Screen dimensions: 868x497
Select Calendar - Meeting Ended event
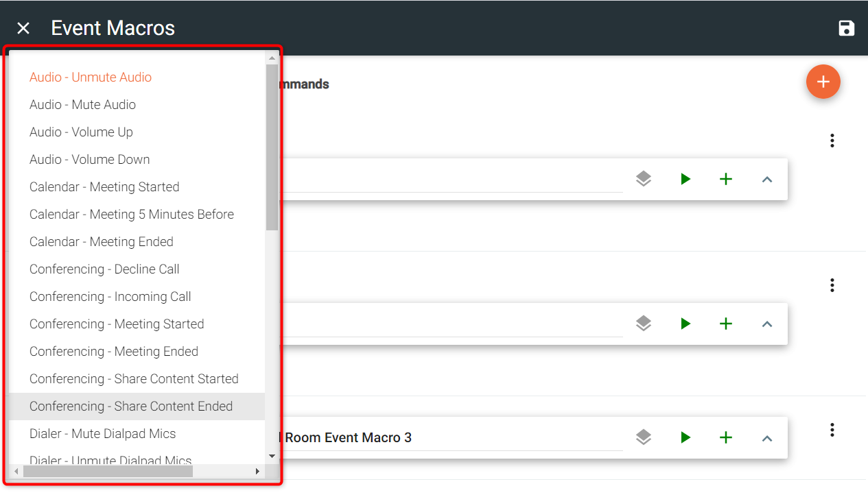click(137, 242)
